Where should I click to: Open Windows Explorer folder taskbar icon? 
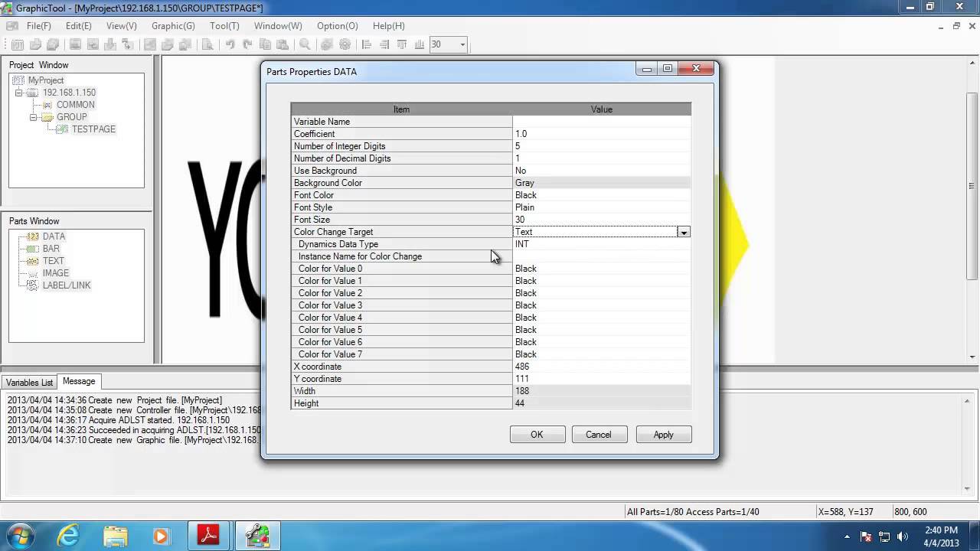(x=116, y=536)
